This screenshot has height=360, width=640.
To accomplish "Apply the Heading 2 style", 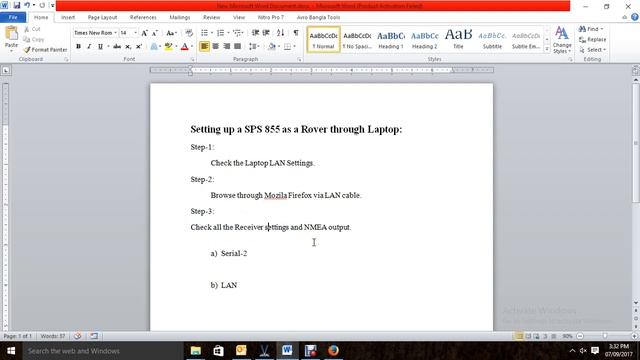I will point(424,40).
